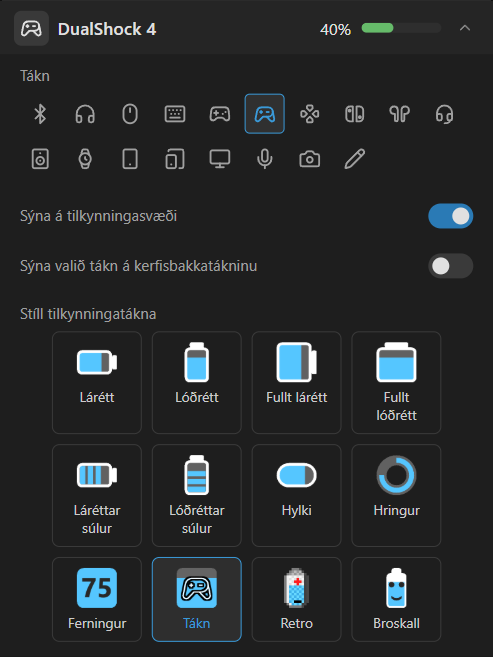Pick the Láréttar súlur style
Image resolution: width=493 pixels, height=657 pixels.
97,495
